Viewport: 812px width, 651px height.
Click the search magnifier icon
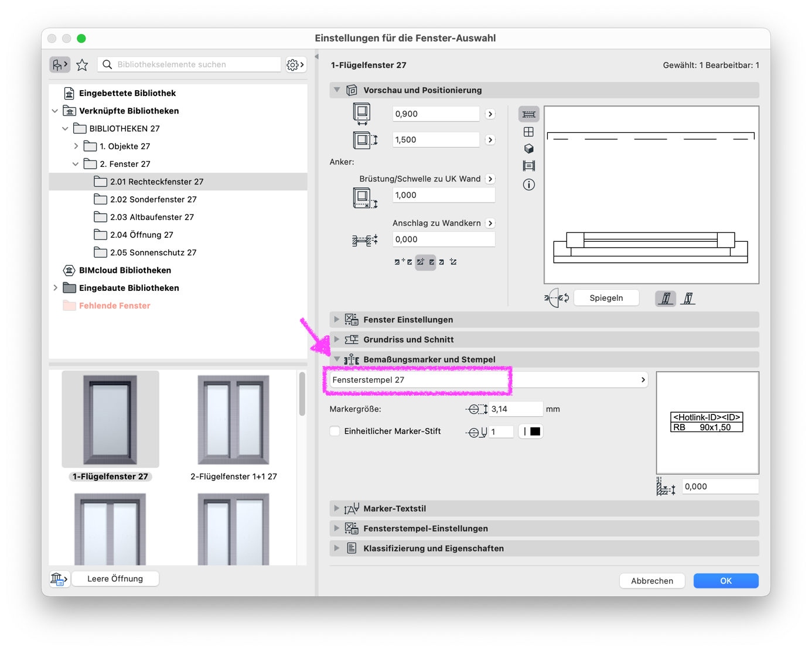[x=107, y=64]
